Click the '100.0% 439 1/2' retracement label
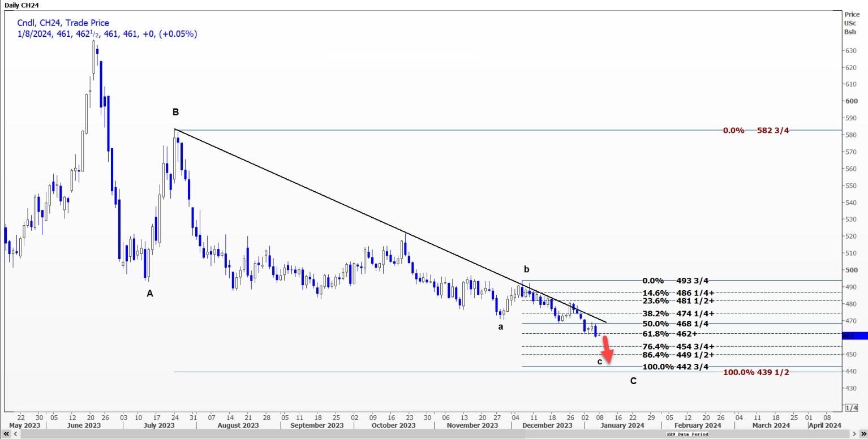 click(x=756, y=372)
